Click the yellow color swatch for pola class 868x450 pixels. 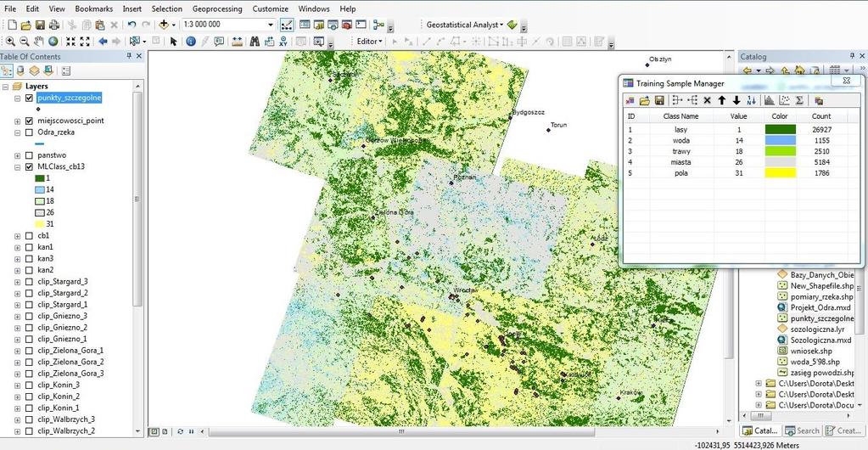781,173
